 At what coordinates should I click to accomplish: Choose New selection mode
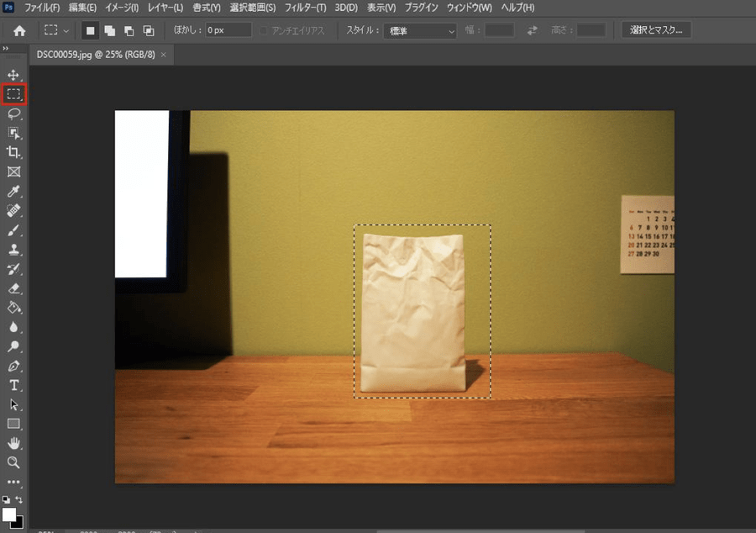click(90, 31)
